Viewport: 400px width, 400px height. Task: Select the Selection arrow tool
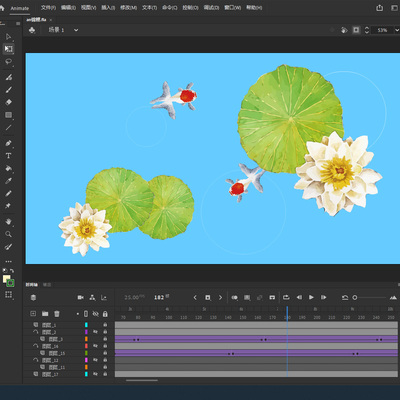[9, 36]
